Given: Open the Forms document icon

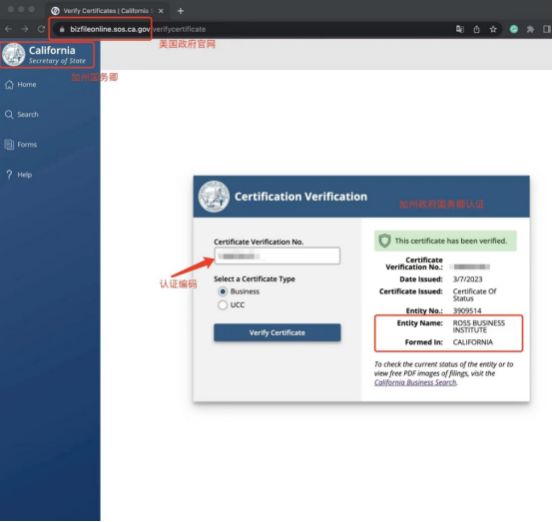Looking at the screenshot, I should pyautogui.click(x=9, y=145).
